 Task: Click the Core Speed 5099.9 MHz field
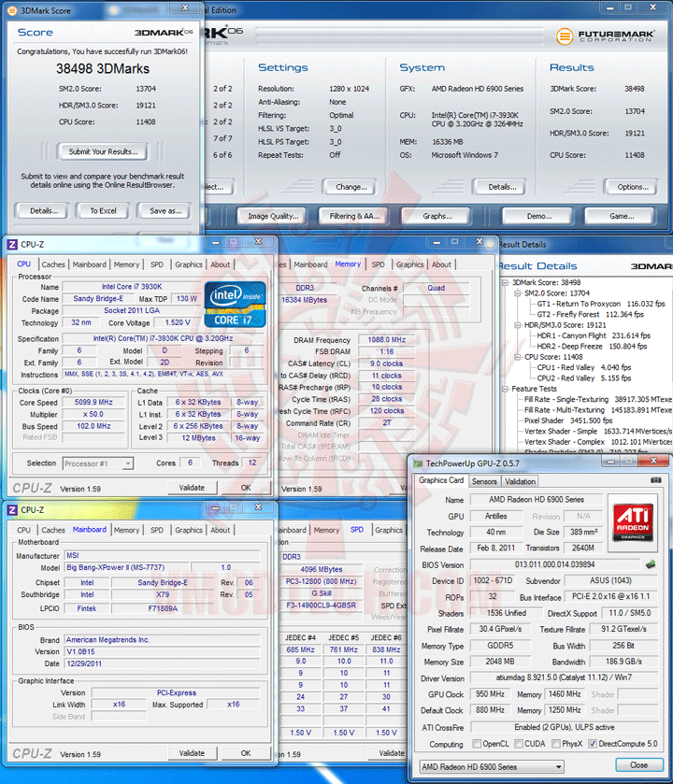tap(93, 403)
